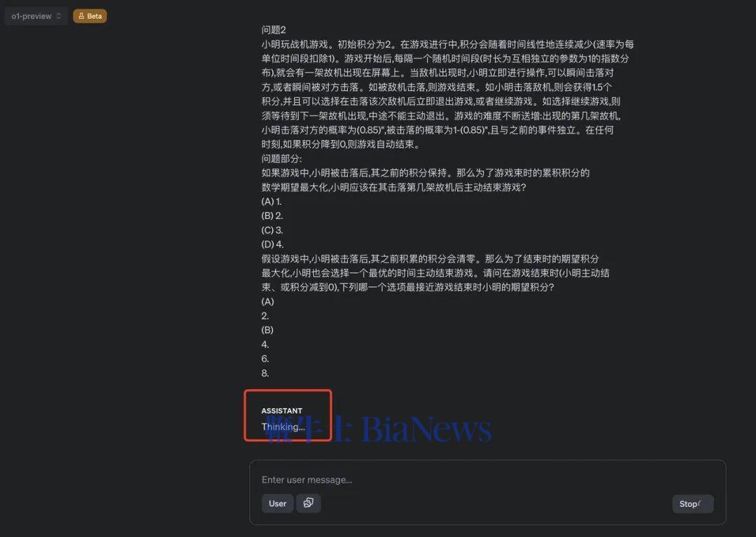Click the Thinking... status text

click(x=283, y=427)
